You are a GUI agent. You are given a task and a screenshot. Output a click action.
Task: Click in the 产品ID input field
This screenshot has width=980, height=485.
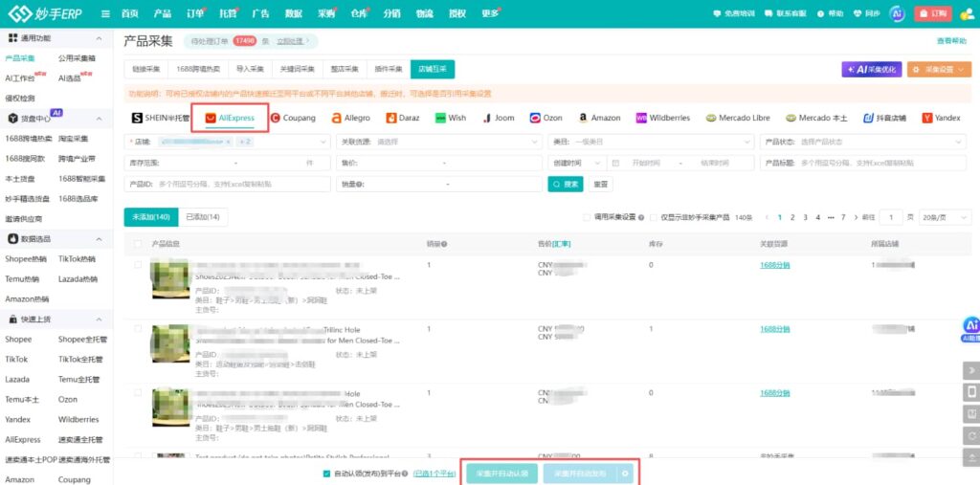pyautogui.click(x=228, y=185)
